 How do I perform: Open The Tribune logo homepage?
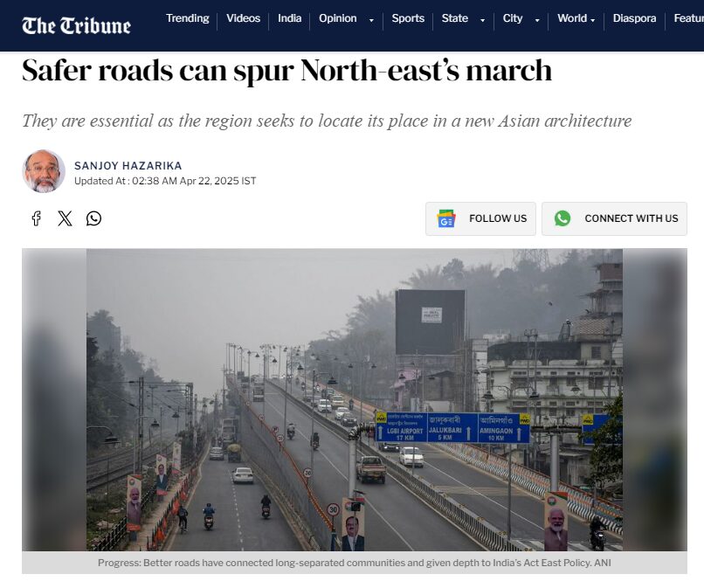pyautogui.click(x=76, y=25)
